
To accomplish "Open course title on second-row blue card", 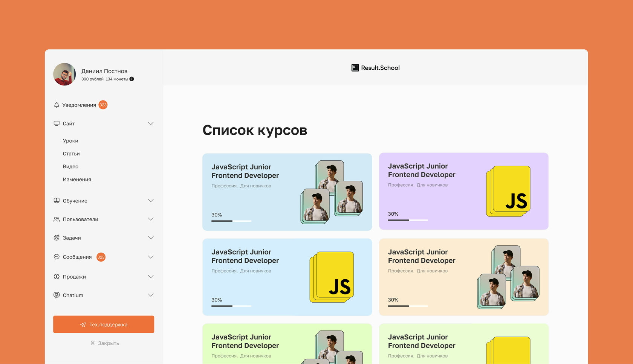I will 245,256.
